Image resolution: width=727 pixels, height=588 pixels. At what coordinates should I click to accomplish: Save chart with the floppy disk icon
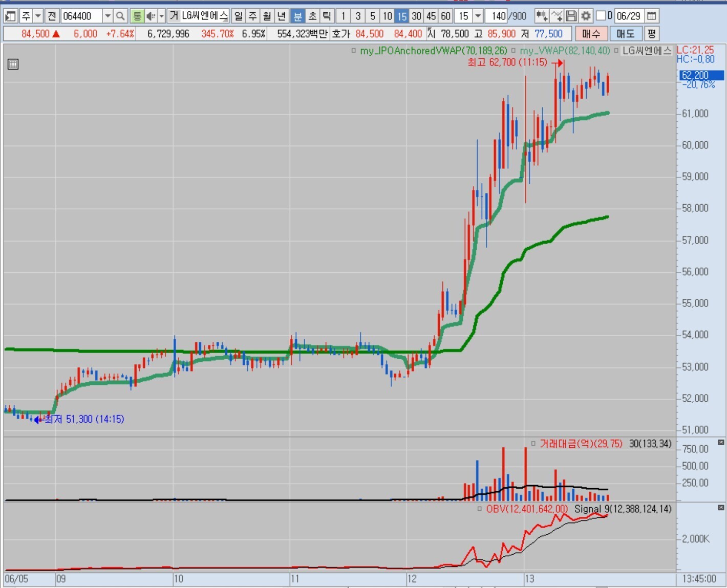[571, 16]
